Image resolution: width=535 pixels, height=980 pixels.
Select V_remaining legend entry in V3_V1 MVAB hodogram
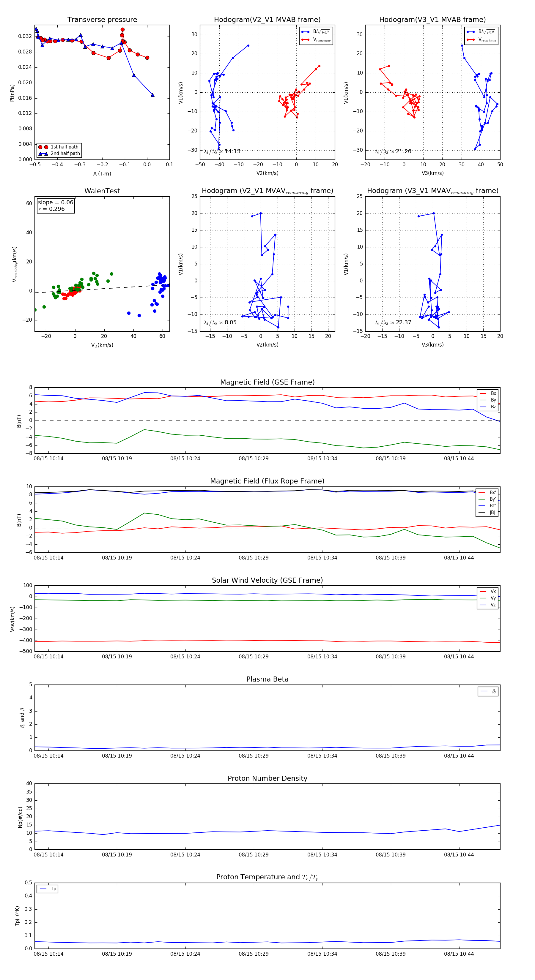coord(481,39)
